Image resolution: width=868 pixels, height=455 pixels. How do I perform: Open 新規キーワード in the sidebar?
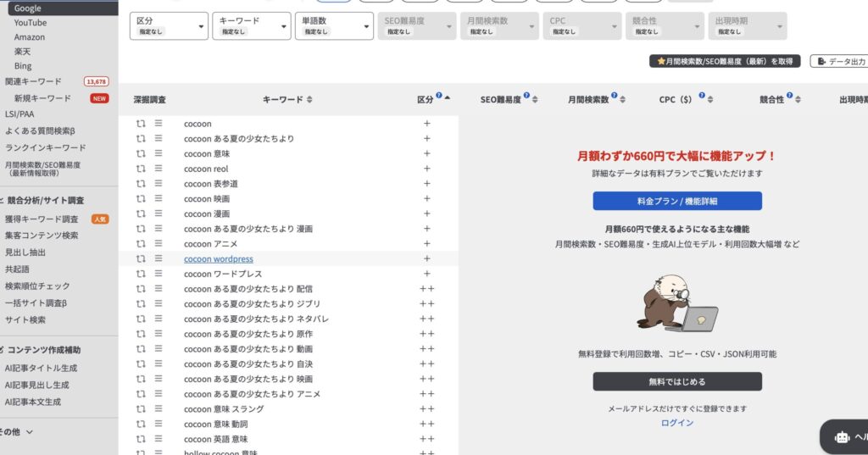pyautogui.click(x=42, y=98)
